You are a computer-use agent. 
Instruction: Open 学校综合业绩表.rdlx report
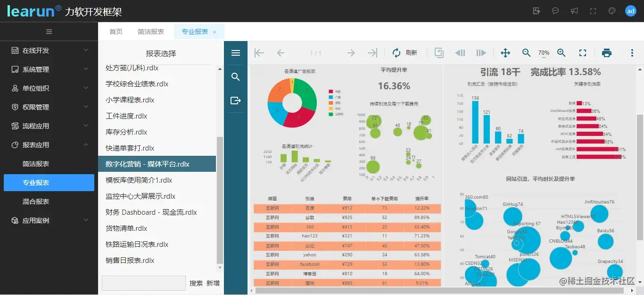coord(157,84)
